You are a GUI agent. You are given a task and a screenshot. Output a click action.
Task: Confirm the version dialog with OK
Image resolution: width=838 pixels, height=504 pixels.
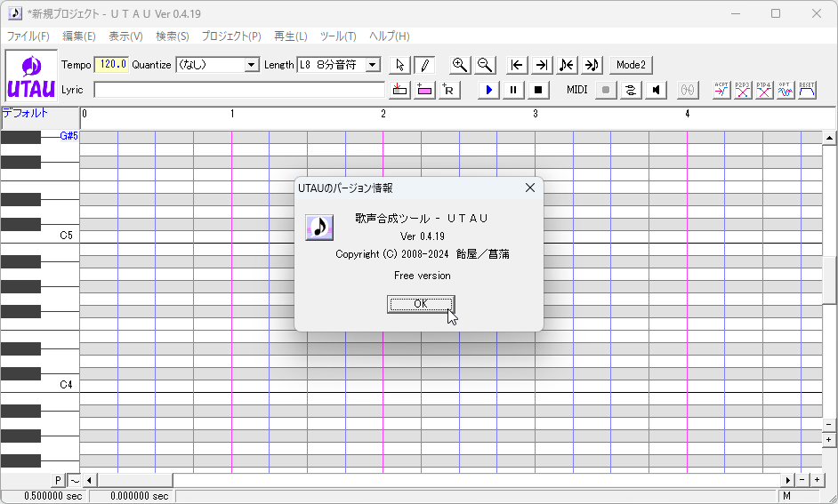(421, 304)
